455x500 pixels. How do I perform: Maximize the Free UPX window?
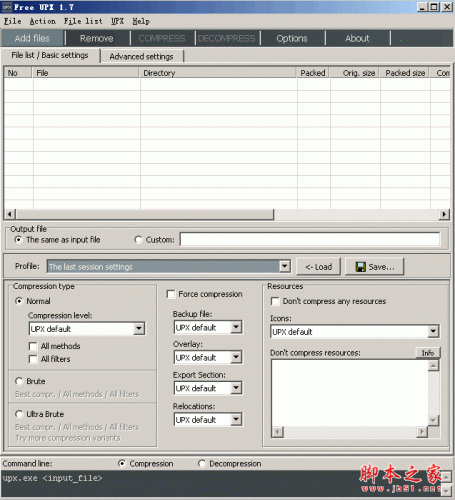click(x=434, y=7)
